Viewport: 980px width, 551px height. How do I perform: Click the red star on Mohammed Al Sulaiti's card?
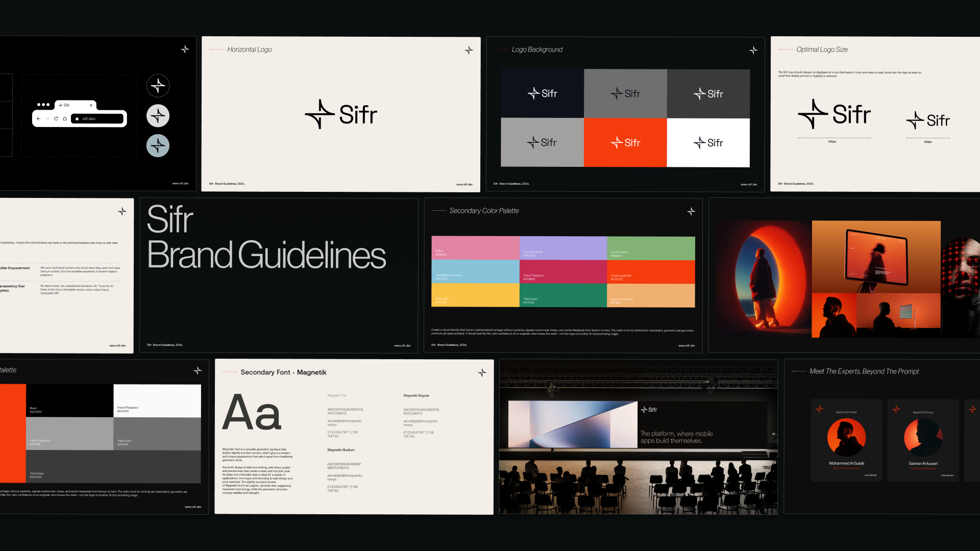(x=819, y=409)
